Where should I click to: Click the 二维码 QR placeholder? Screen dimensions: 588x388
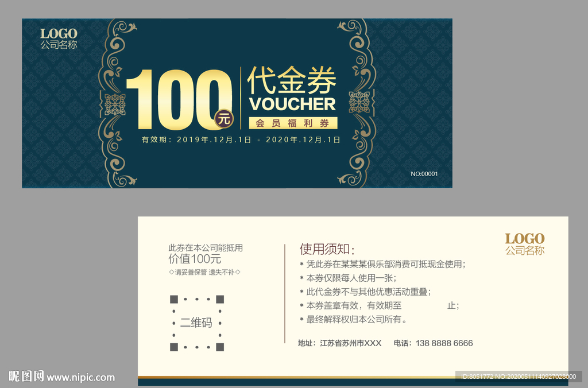[197, 323]
